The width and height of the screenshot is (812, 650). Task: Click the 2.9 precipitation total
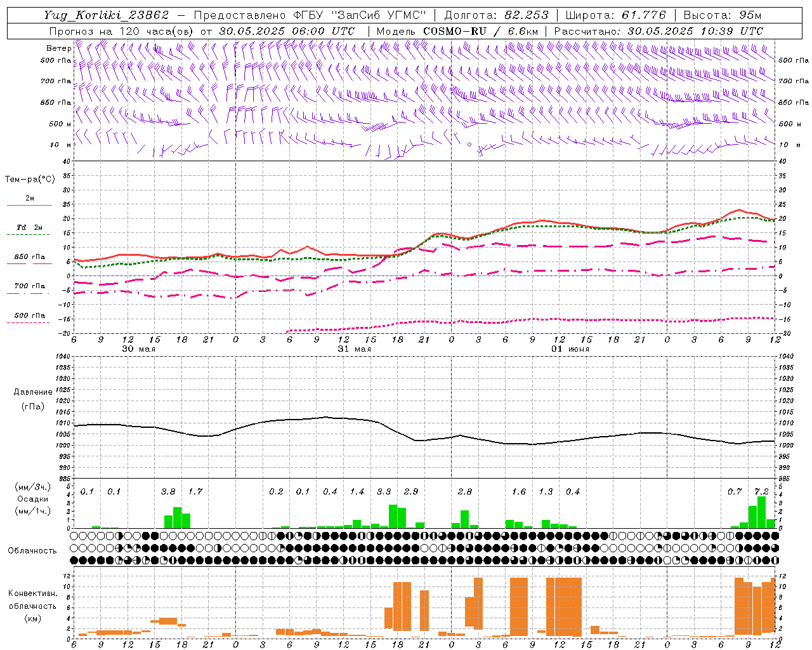tap(411, 492)
